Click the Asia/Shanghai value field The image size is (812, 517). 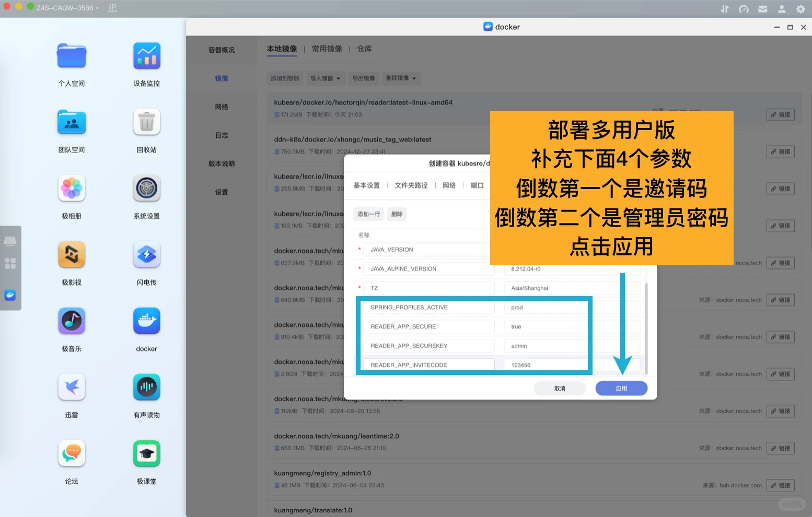click(x=572, y=288)
